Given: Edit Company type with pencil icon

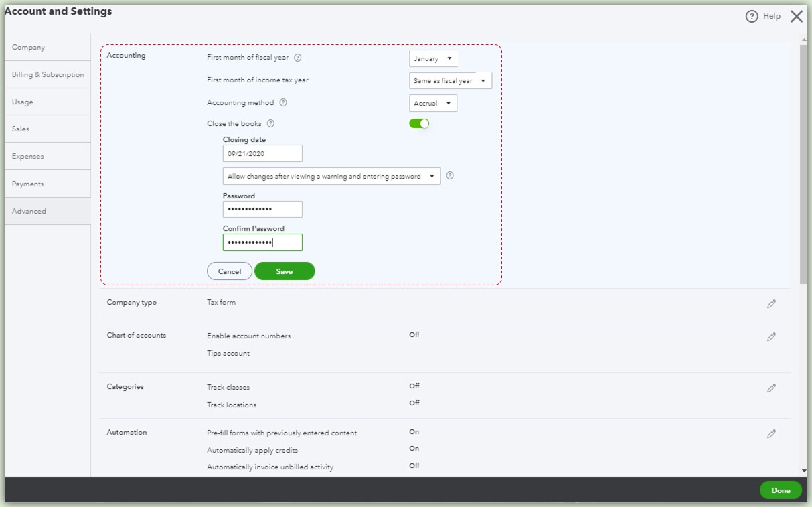Looking at the screenshot, I should (x=771, y=304).
